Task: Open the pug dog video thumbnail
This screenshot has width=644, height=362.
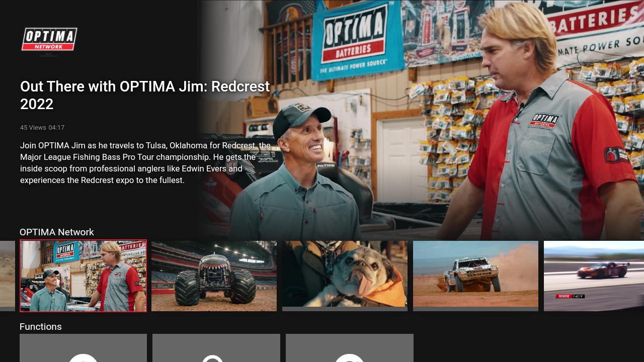Action: 345,276
